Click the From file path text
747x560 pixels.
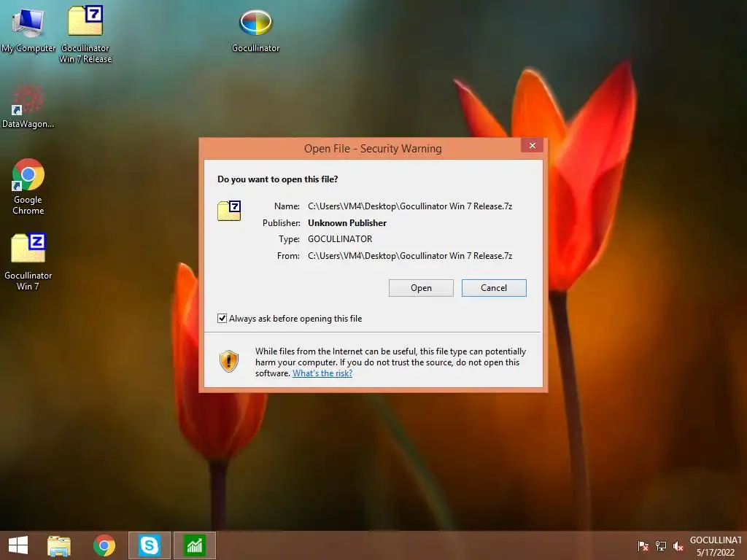click(410, 256)
